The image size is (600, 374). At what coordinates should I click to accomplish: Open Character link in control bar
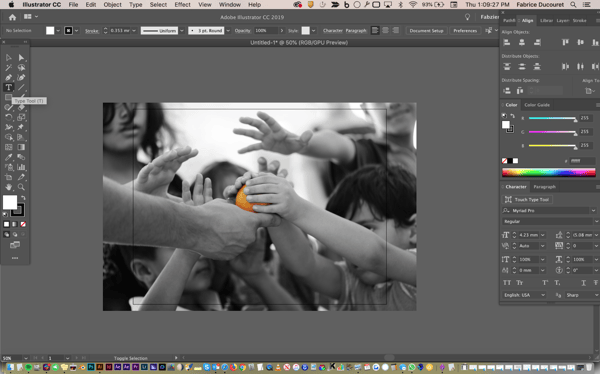(x=333, y=31)
